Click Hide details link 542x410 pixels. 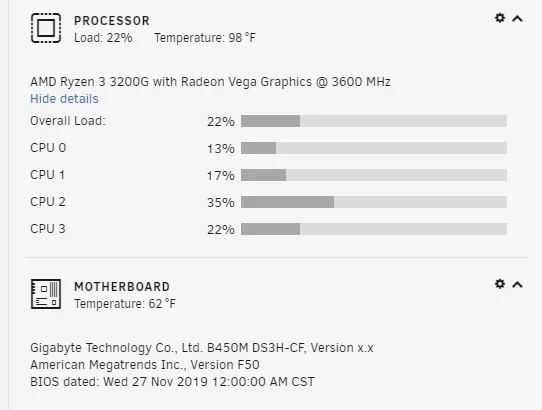[64, 99]
